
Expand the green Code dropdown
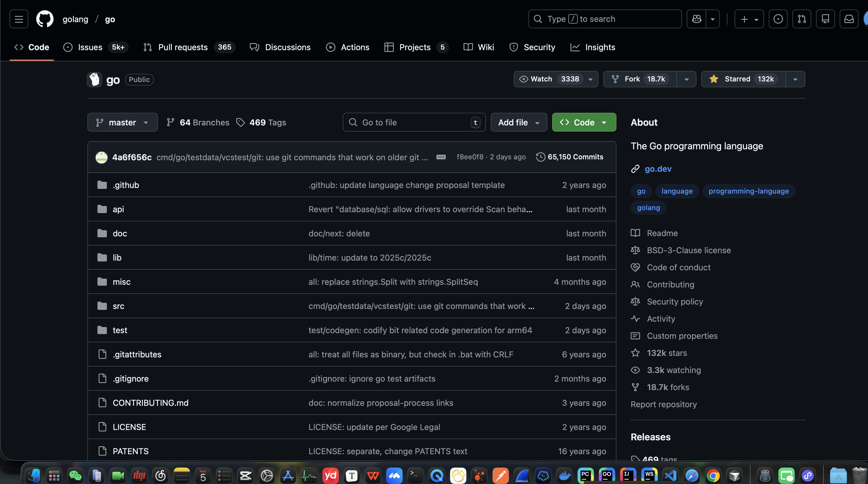584,122
